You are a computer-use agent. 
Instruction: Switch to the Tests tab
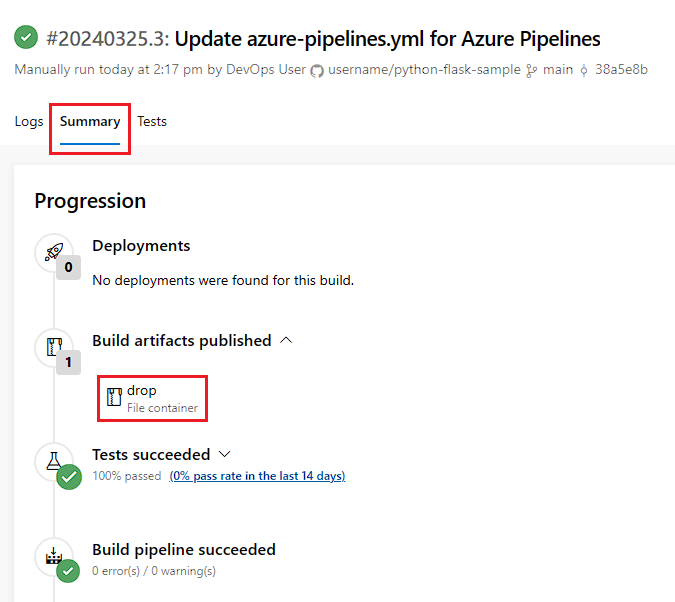[152, 121]
